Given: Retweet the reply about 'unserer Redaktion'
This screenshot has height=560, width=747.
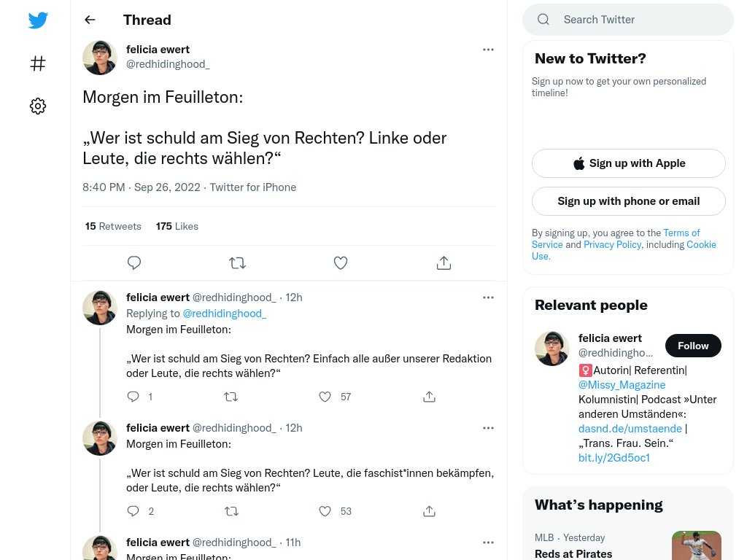Looking at the screenshot, I should (x=231, y=397).
